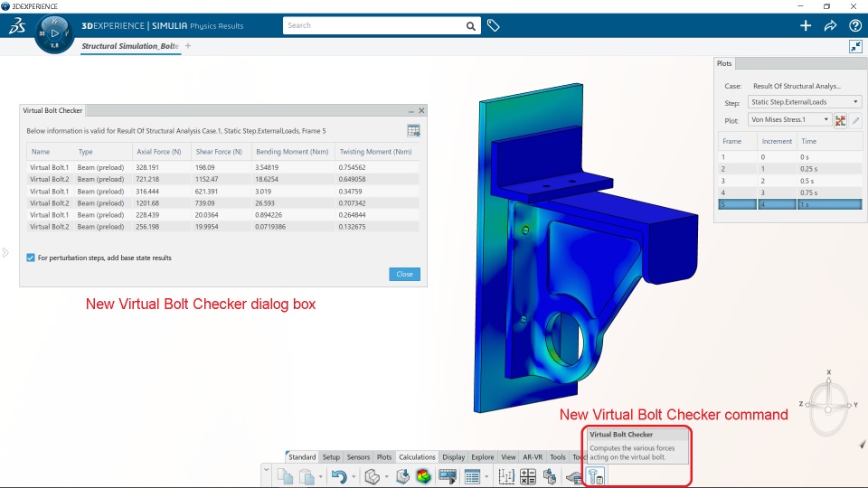Click the collapse view arrows icon

(856, 46)
